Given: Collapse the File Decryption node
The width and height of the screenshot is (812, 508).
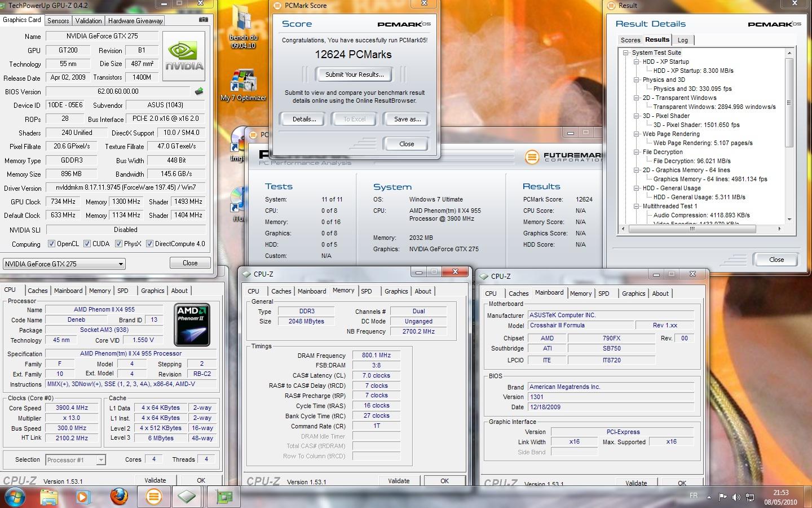Looking at the screenshot, I should [x=637, y=152].
